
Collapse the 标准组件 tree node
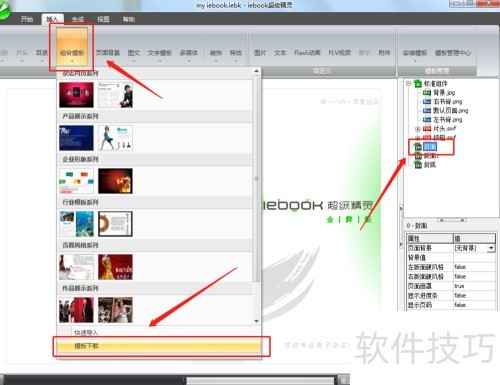[408, 83]
